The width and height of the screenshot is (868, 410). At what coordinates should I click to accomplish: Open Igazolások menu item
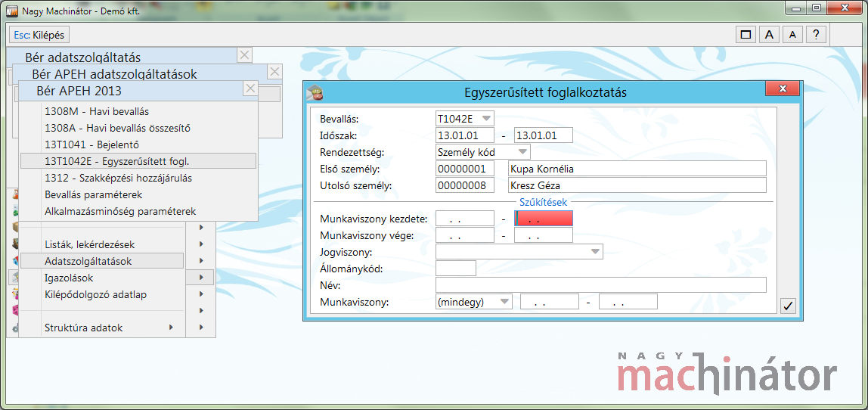[102, 278]
